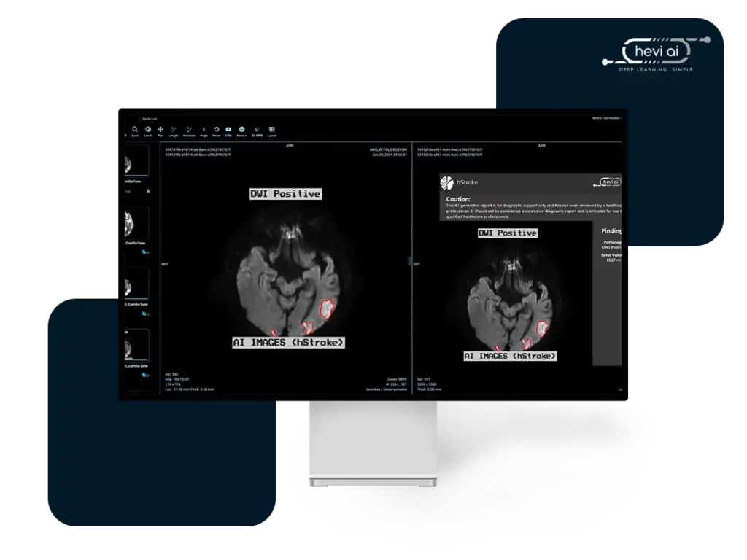Screen dimensions: 747x560
Task: Select the first series thumbnail
Action: 136,160
